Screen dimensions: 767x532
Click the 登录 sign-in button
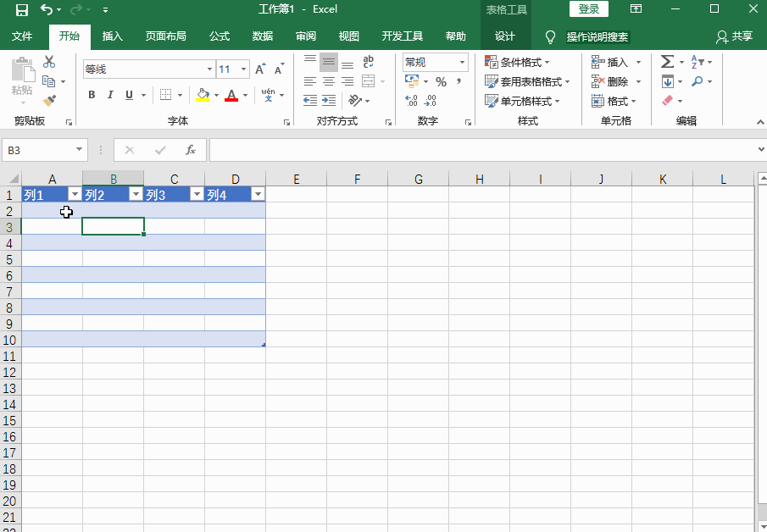(x=589, y=9)
